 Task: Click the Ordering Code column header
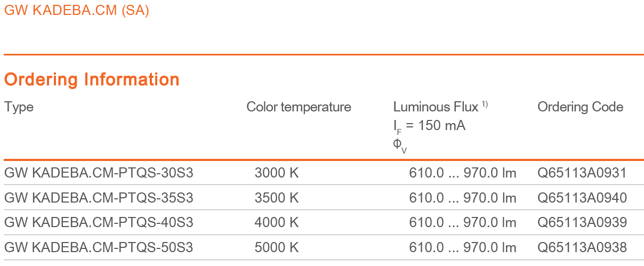(x=580, y=107)
